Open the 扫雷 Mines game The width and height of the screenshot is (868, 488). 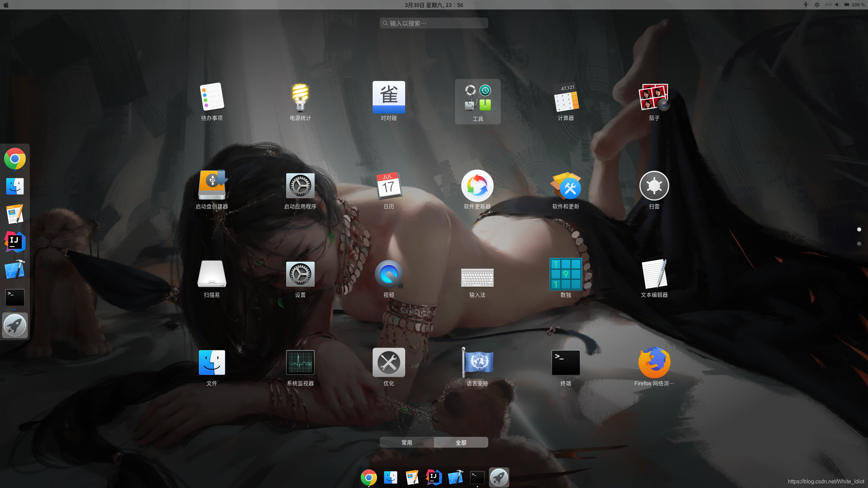(654, 186)
